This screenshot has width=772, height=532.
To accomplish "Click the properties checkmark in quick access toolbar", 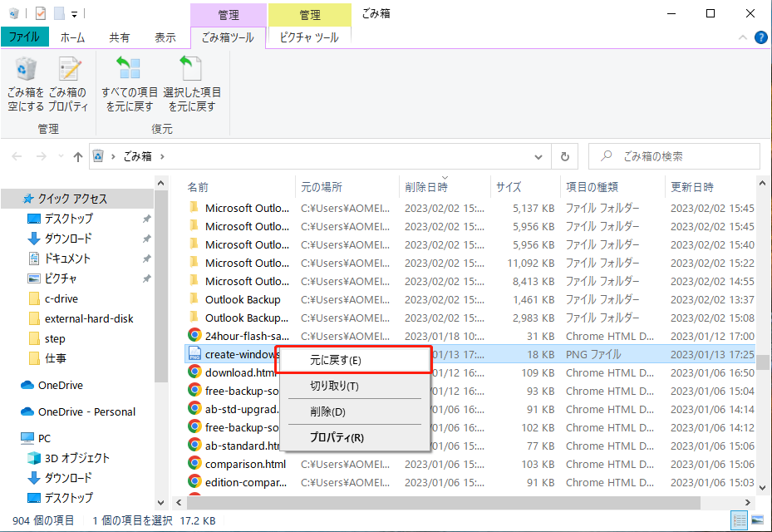I will click(x=41, y=13).
